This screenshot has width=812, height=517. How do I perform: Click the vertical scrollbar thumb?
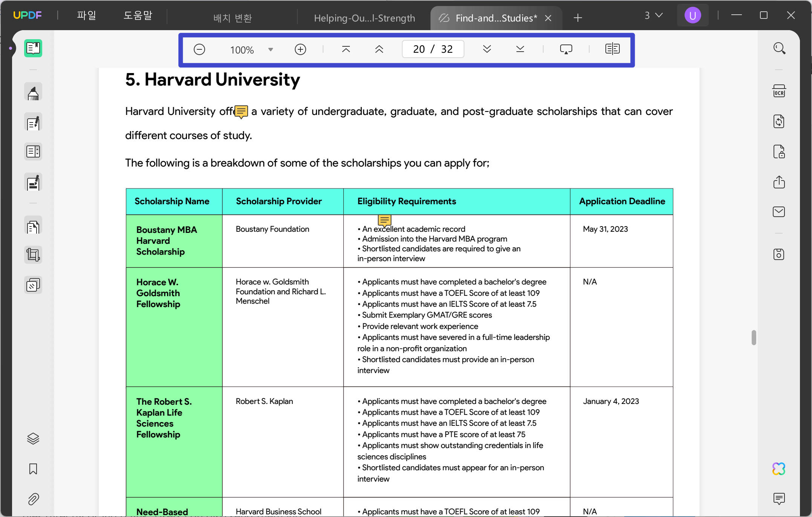coord(754,337)
